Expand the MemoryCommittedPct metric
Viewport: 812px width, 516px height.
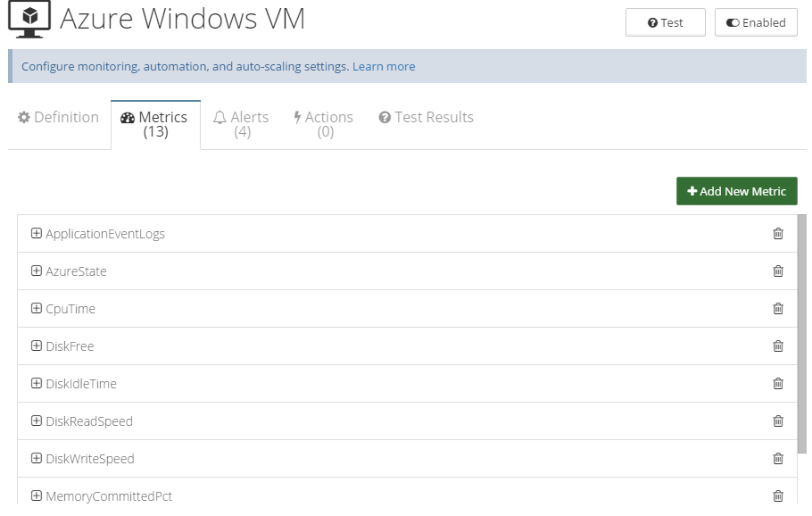37,495
